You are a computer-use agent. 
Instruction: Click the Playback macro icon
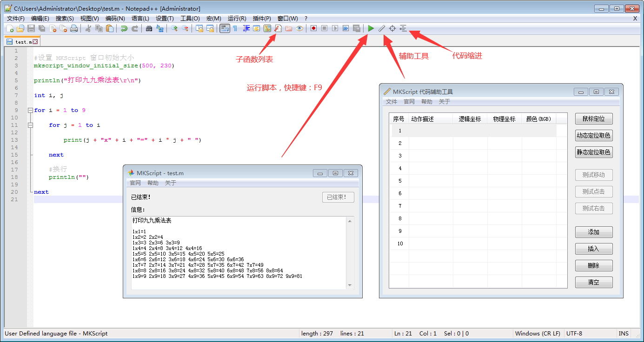(335, 28)
